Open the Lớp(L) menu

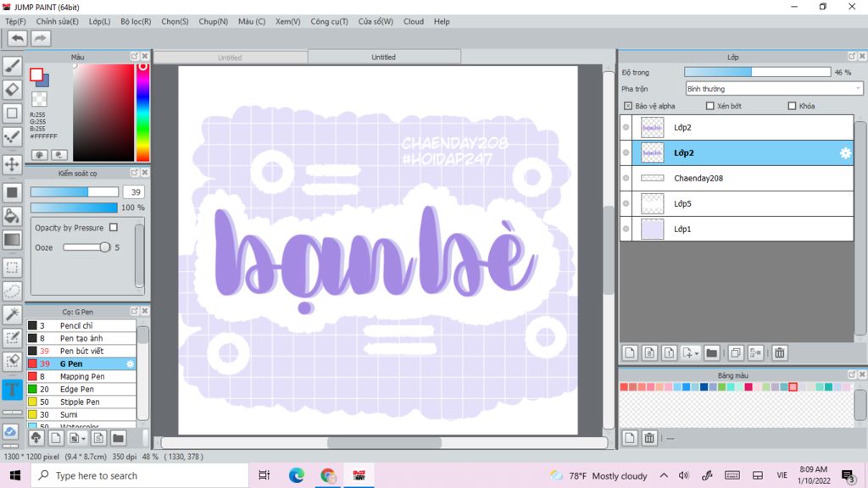point(100,21)
